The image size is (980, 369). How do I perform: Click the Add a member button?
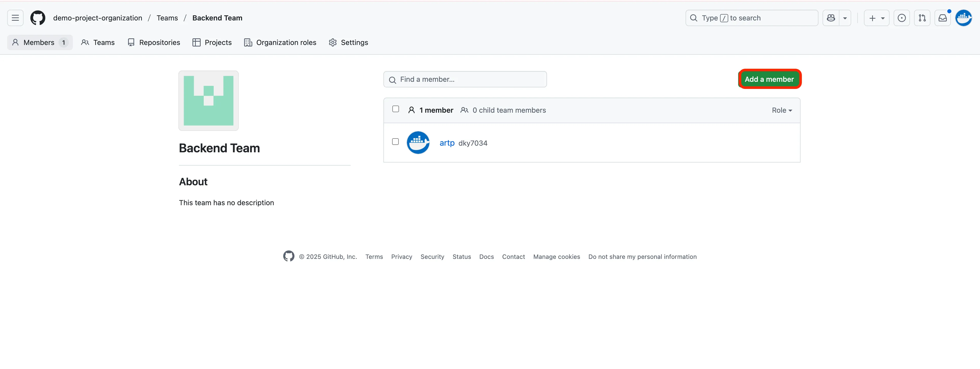(x=769, y=79)
